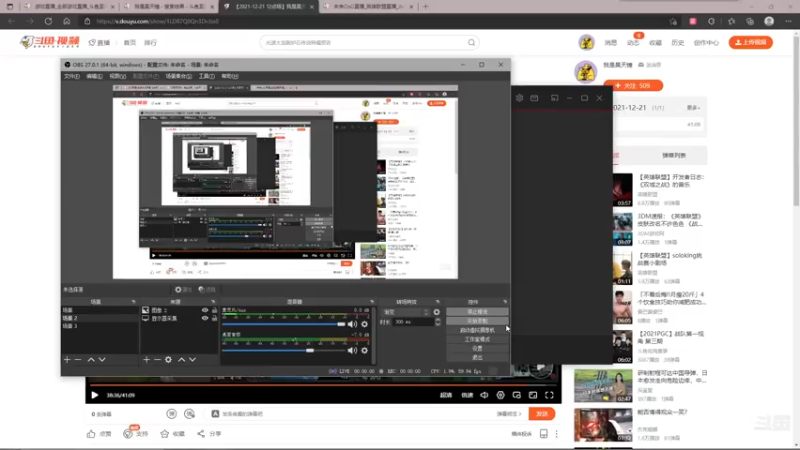
Task: Hide the 图像 2 source eye icon
Action: 205,310
